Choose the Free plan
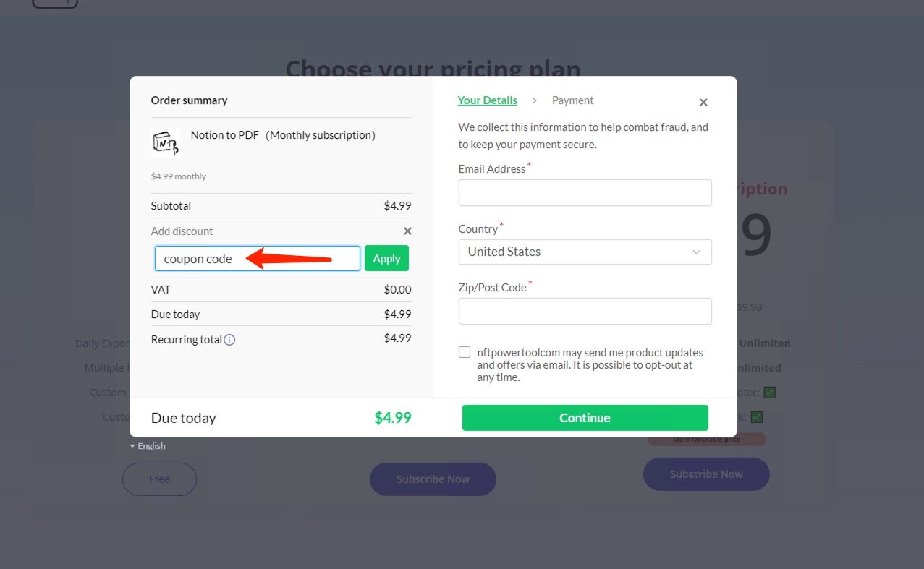This screenshot has height=569, width=924. tap(159, 479)
